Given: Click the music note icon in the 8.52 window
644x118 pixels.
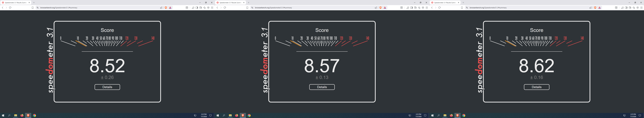Looking at the screenshot, I should pos(193,8).
